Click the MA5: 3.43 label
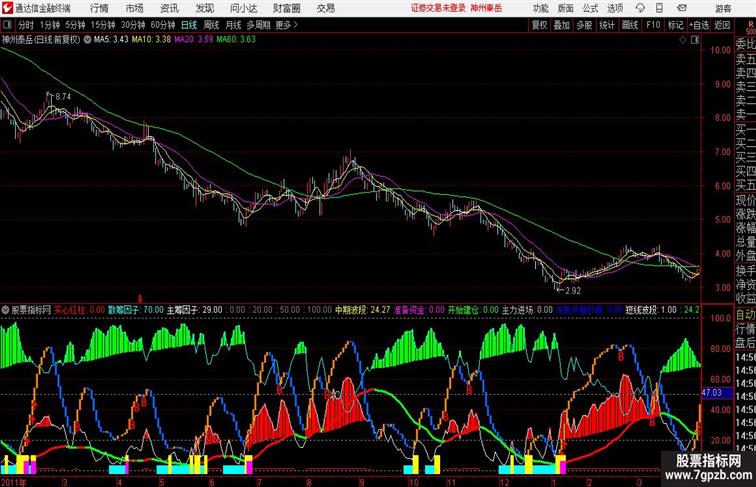756x487 pixels. (111, 40)
